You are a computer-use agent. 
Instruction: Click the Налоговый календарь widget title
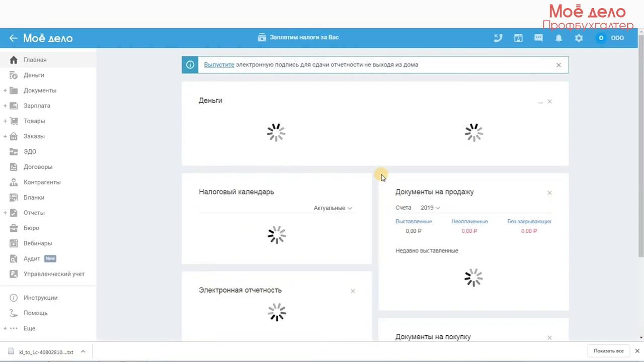(x=236, y=192)
